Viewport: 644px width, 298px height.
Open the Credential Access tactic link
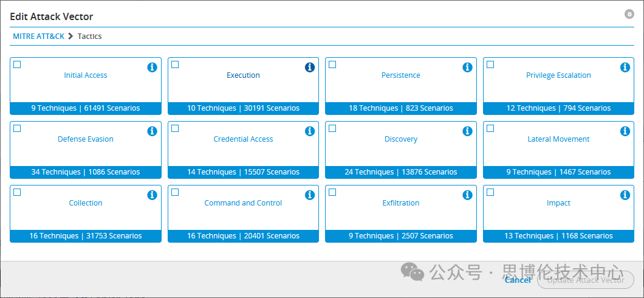pos(243,139)
